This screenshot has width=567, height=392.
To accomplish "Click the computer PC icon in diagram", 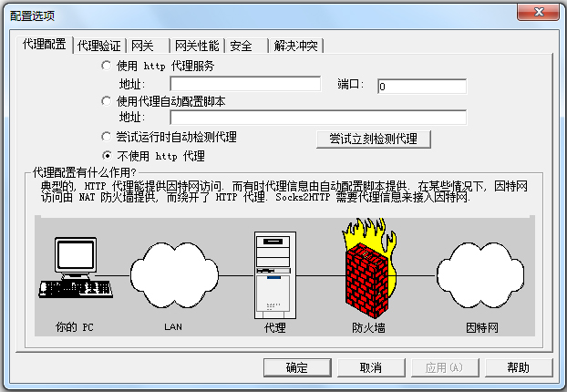I will pyautogui.click(x=76, y=268).
